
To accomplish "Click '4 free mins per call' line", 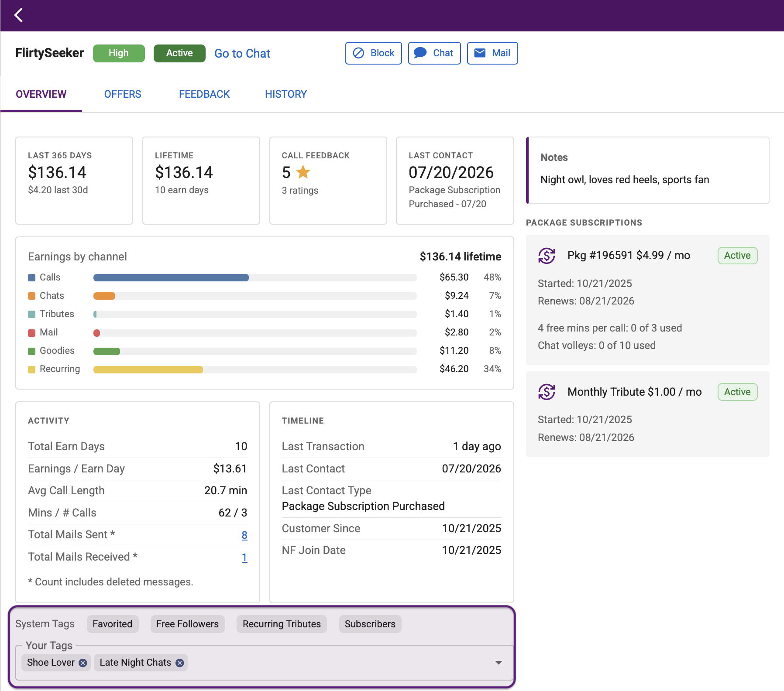I will (609, 328).
